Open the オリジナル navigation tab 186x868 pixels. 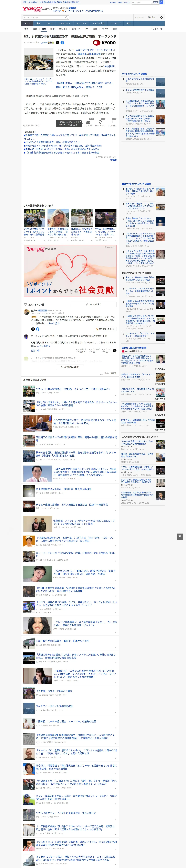coord(81,24)
